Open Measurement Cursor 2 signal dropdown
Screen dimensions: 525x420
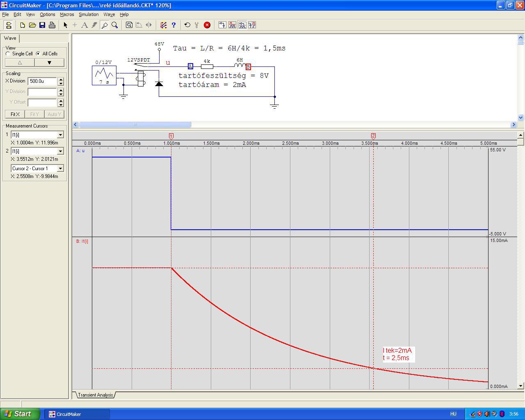(x=60, y=151)
